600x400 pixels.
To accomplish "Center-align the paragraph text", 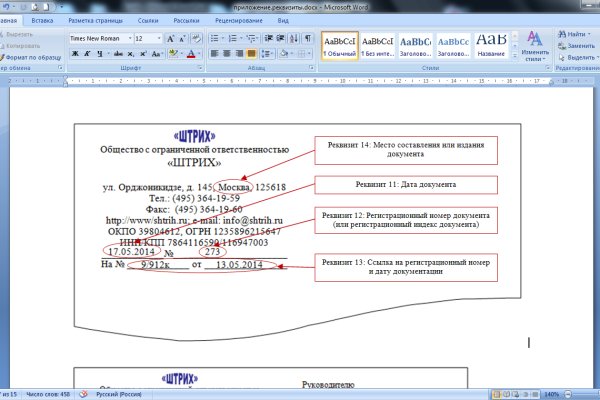I will (x=228, y=53).
